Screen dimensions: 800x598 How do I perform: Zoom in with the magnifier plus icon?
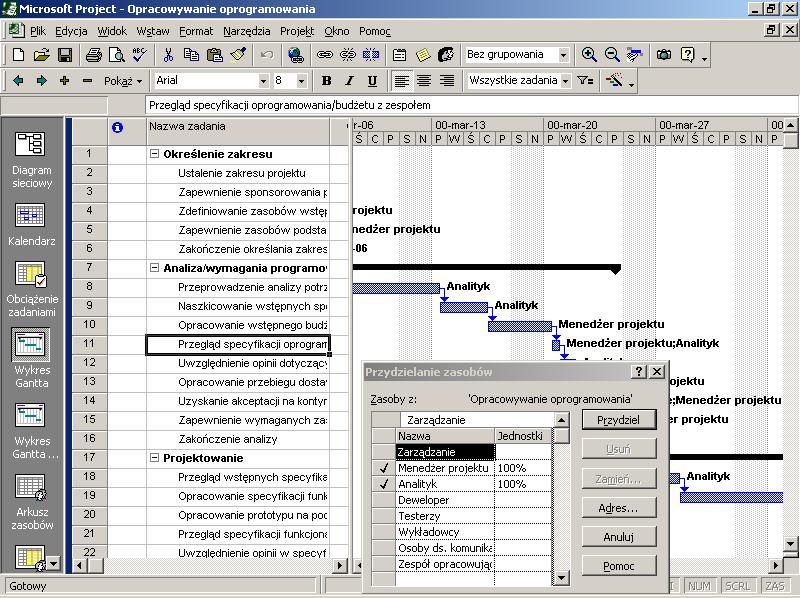click(x=589, y=55)
